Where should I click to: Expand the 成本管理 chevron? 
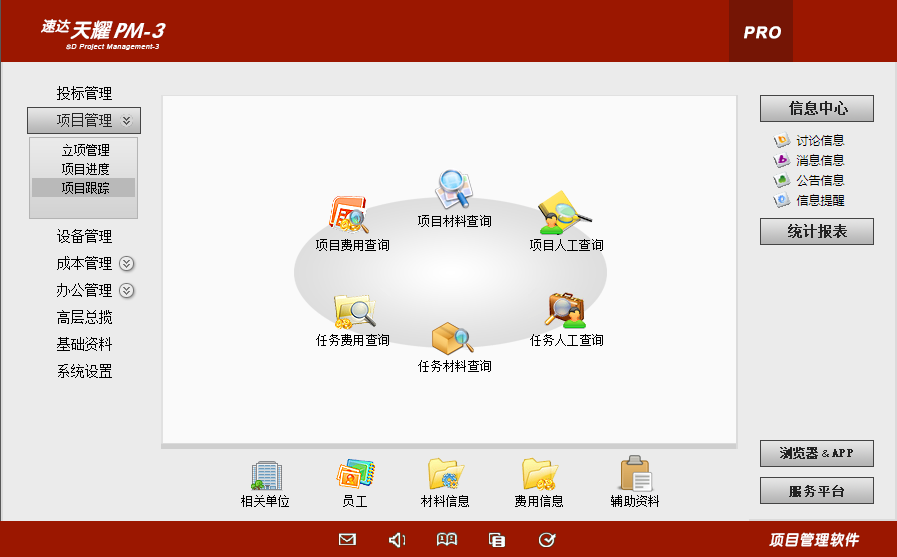pyautogui.click(x=126, y=264)
